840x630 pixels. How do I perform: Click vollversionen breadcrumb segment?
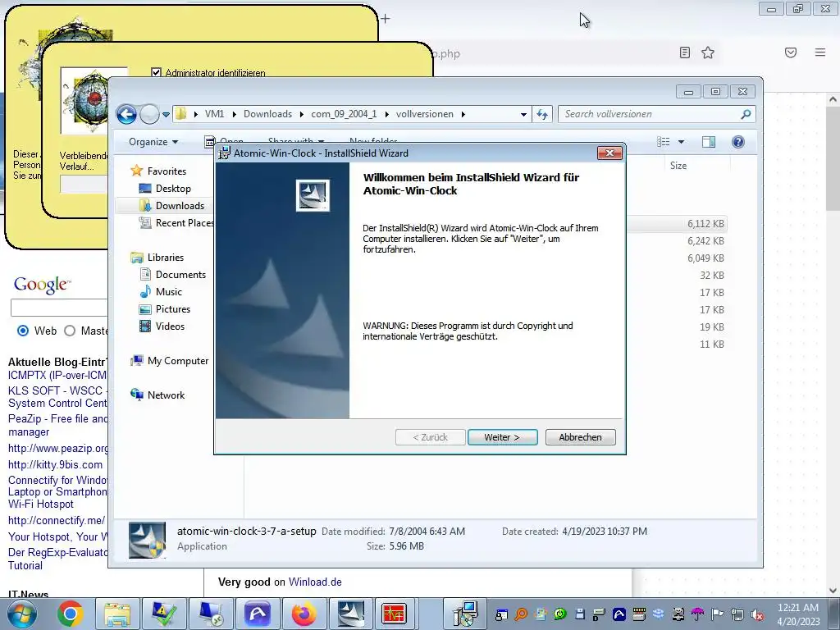(x=425, y=114)
